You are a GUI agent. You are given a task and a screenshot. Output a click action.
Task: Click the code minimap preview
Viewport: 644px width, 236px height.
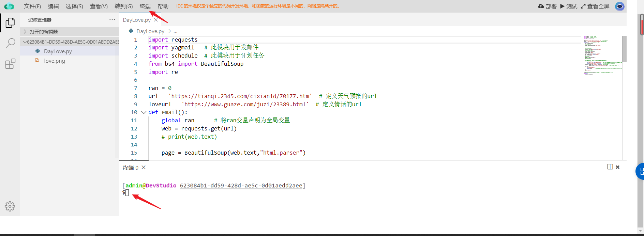pos(602,54)
